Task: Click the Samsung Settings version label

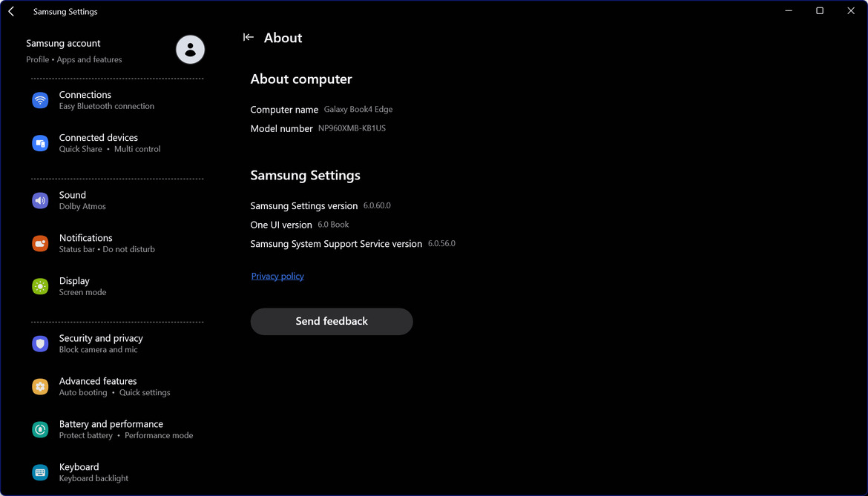Action: click(304, 205)
